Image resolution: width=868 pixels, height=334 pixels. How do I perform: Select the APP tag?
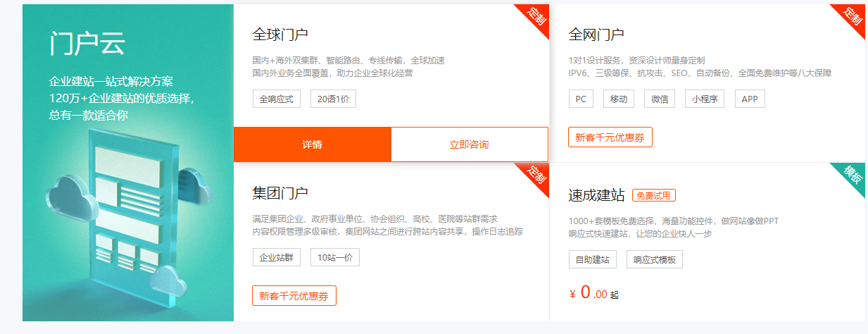pos(750,99)
